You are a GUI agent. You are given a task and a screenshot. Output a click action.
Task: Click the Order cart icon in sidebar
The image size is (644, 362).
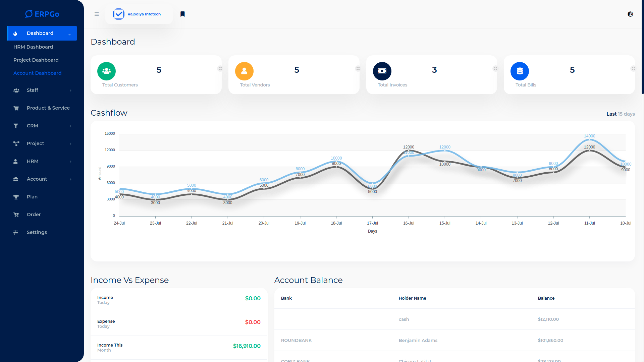16,215
